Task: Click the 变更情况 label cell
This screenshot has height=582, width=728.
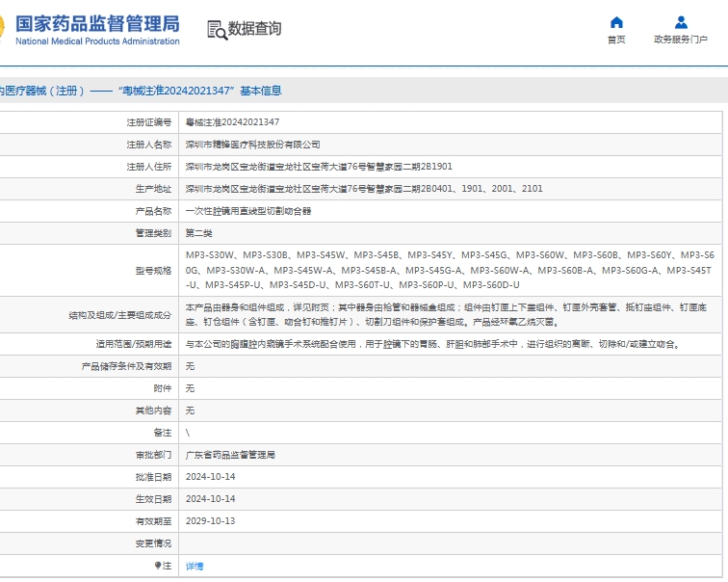Action: click(153, 543)
